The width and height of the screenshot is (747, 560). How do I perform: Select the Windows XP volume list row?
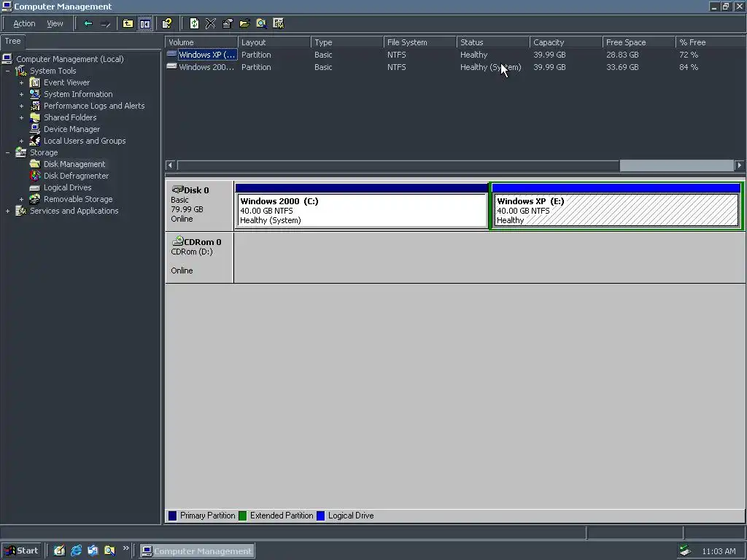point(456,55)
